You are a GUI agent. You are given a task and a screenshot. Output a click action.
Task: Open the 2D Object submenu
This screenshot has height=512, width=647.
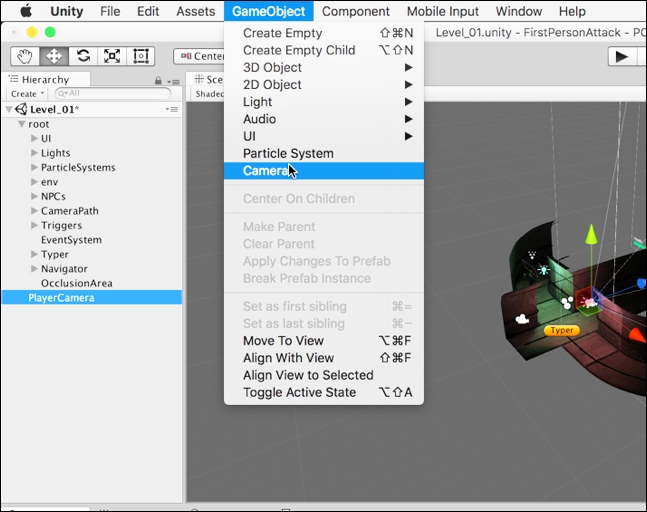pos(324,85)
